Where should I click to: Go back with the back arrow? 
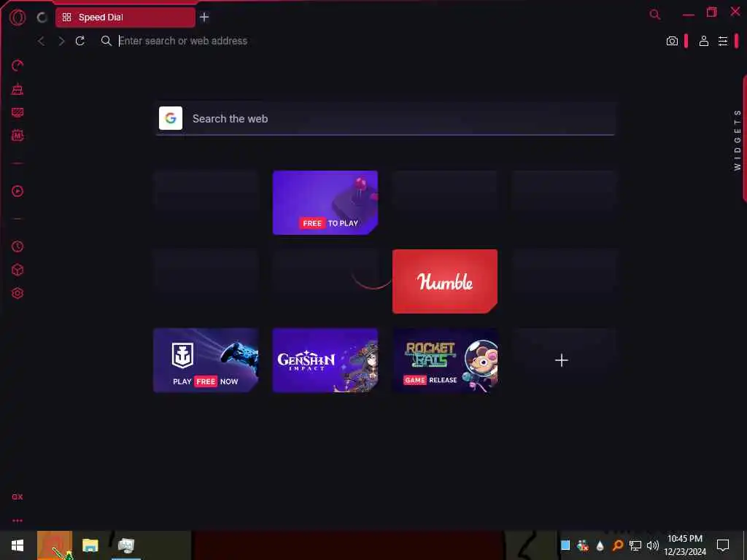point(42,41)
